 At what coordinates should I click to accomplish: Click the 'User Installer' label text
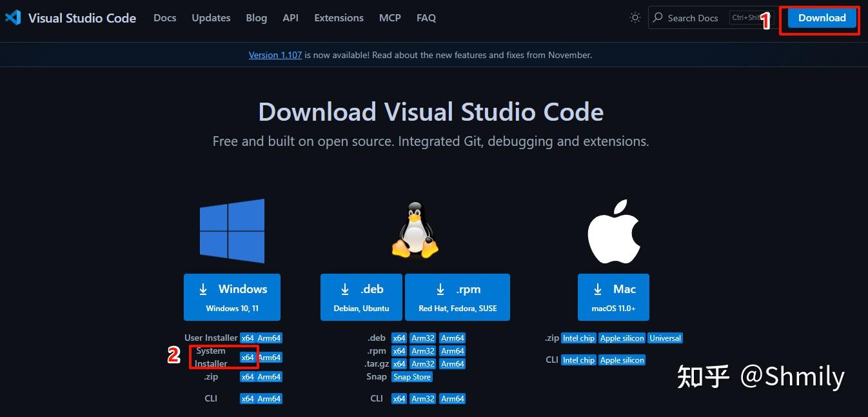coord(211,338)
